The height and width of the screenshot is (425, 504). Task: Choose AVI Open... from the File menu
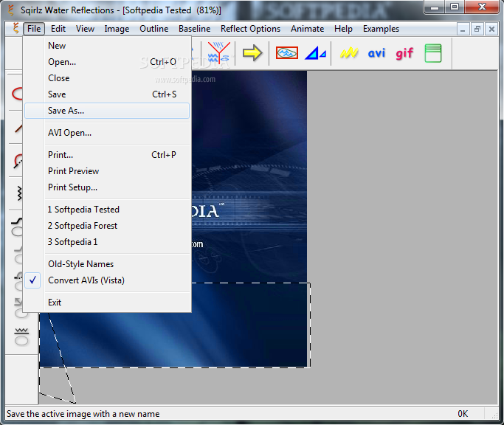tap(107, 133)
